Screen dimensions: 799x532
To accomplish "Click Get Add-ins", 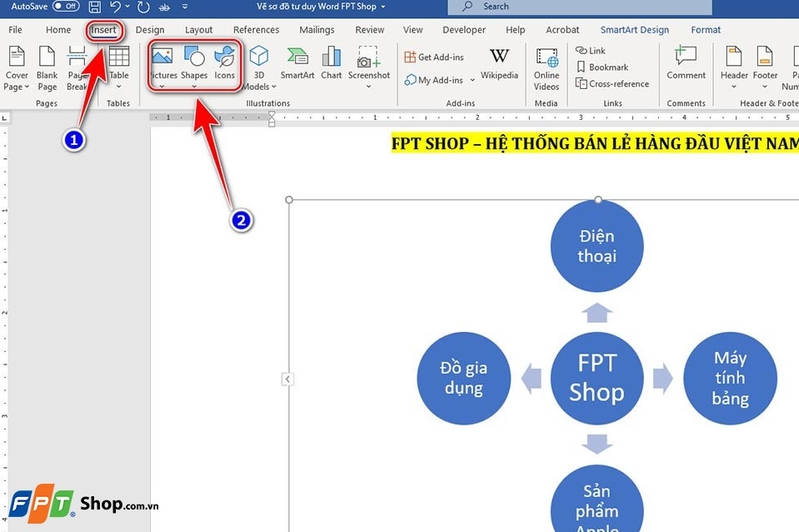I will coord(434,57).
